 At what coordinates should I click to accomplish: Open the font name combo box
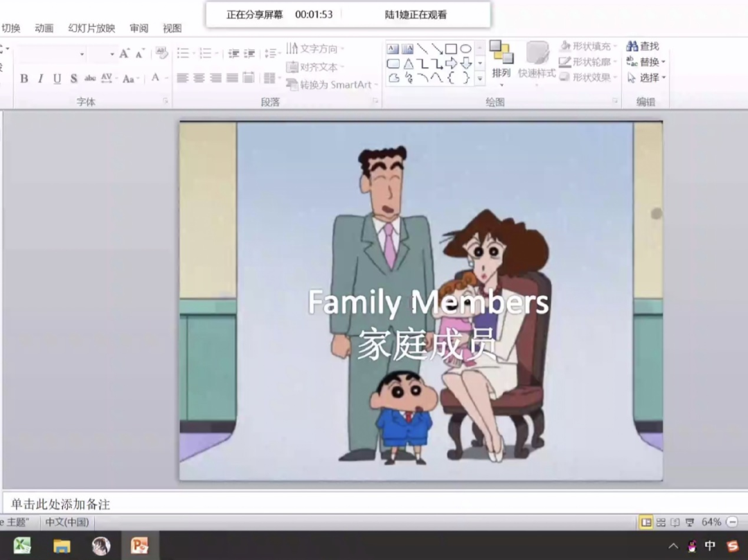pos(52,54)
